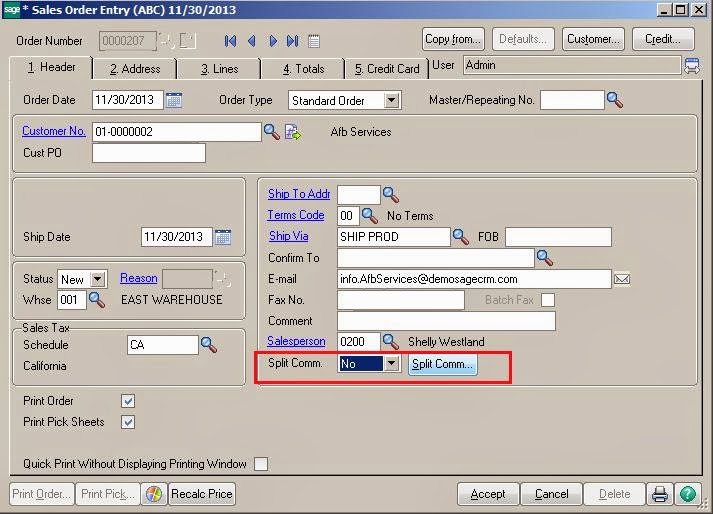Expand the Order Type dropdown
This screenshot has height=514, width=713.
391,100
